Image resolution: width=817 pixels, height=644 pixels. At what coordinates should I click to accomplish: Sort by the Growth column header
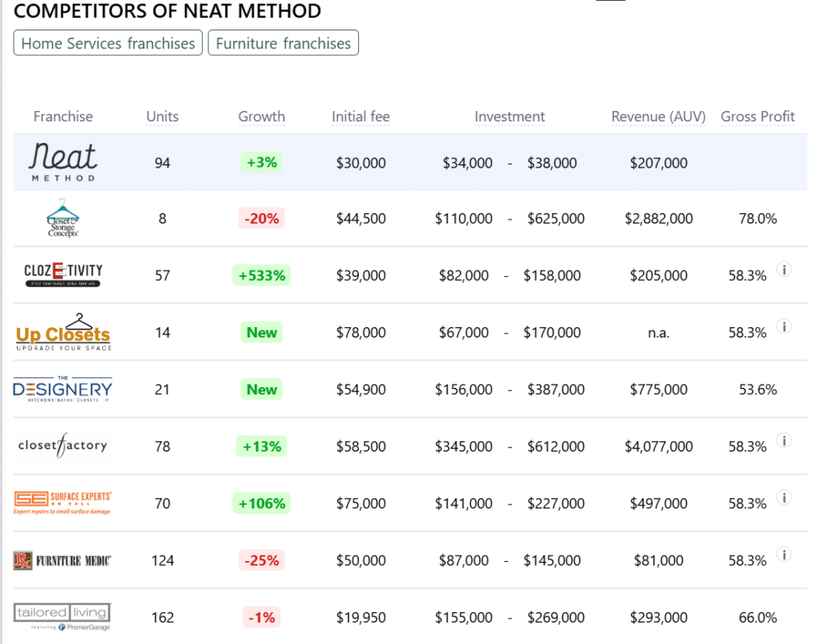(262, 117)
